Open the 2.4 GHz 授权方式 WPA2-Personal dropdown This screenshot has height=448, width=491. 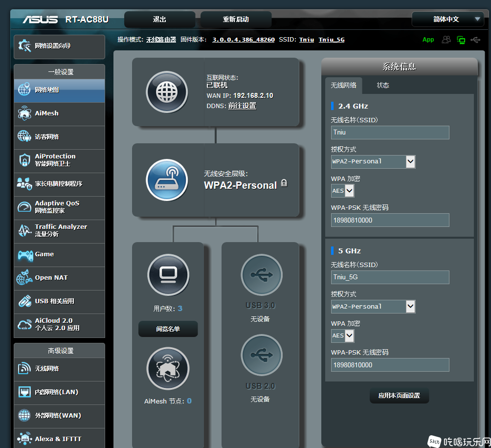tap(373, 162)
